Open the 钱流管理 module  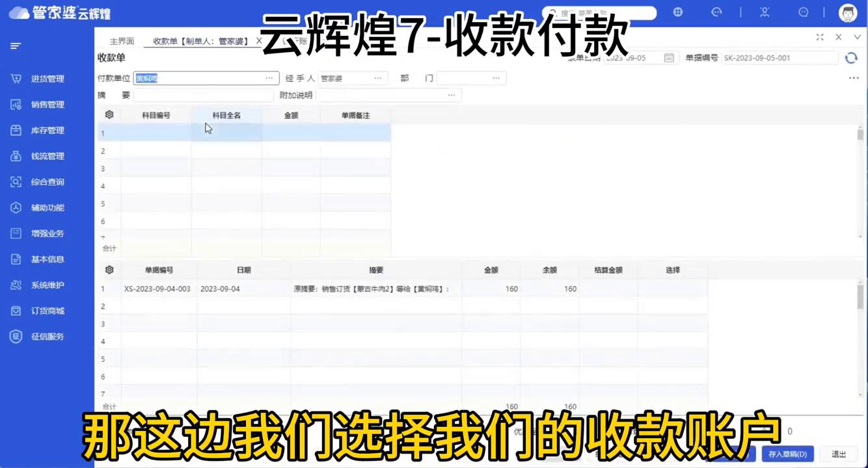click(x=46, y=156)
